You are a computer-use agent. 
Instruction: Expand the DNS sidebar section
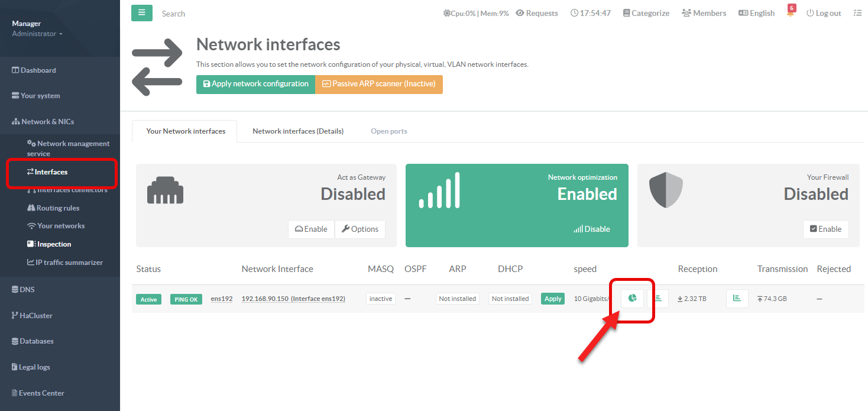coord(27,290)
